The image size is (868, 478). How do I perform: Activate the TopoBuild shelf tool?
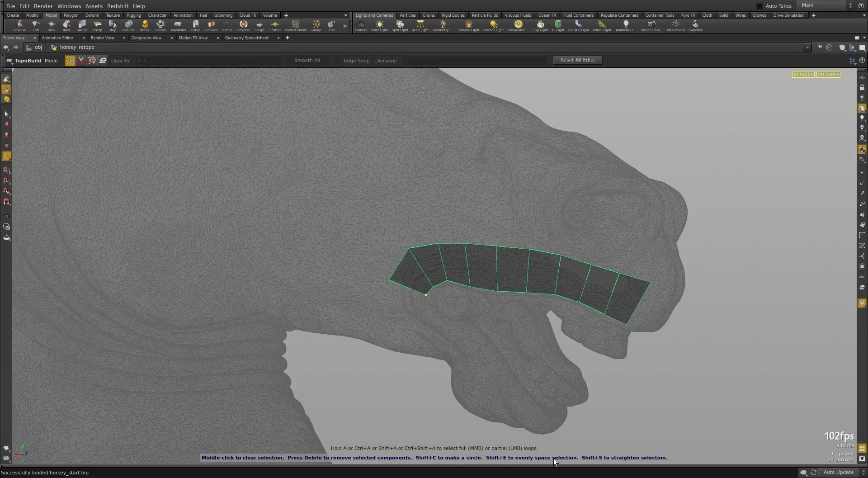click(x=178, y=26)
